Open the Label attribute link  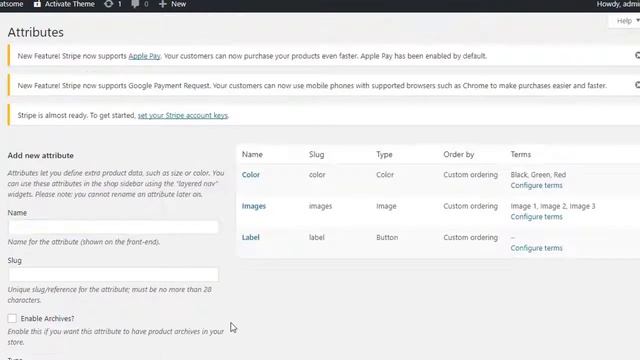point(250,238)
